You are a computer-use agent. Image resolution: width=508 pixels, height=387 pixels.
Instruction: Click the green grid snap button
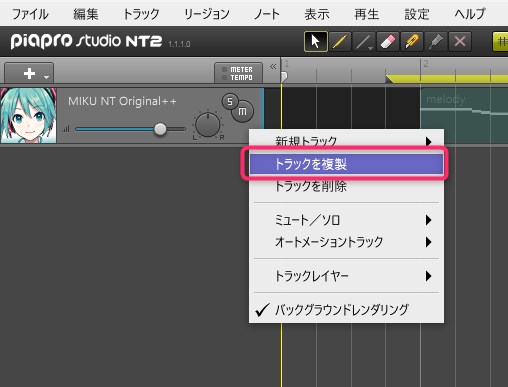[x=501, y=42]
